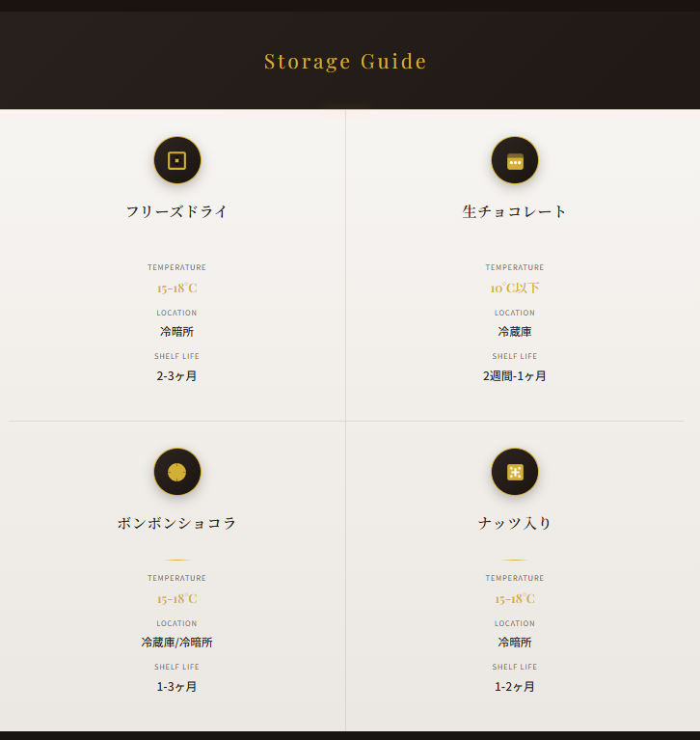Click the Storage Guide heading
The width and height of the screenshot is (700, 740).
click(345, 61)
